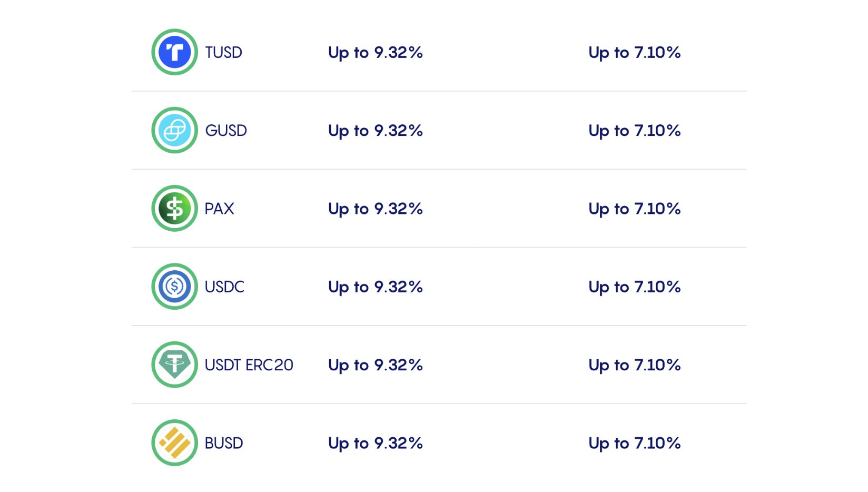Click BUSD's Up to 7.10% rate
Image resolution: width=868 pixels, height=492 pixels.
635,444
